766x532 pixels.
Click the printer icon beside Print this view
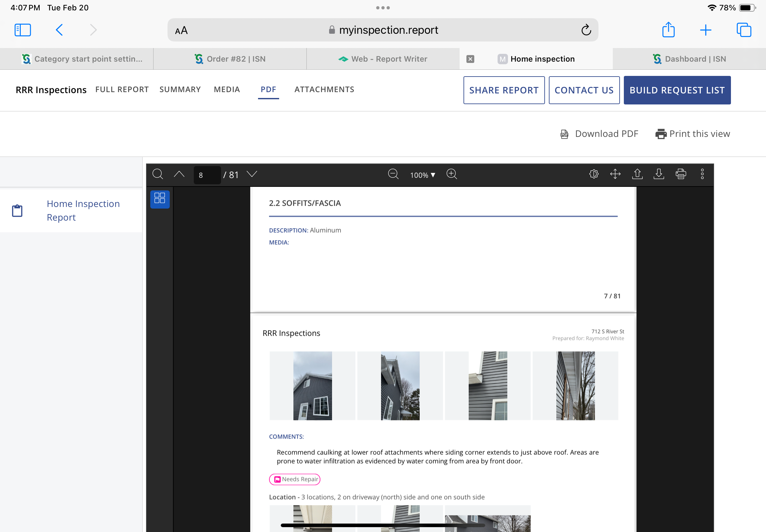[x=661, y=134]
